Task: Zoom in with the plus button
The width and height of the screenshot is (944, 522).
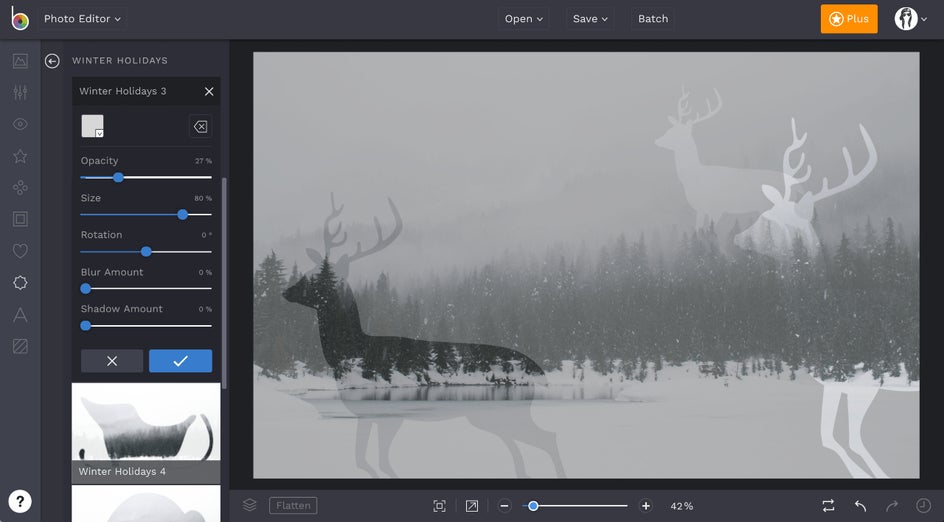Action: [645, 506]
